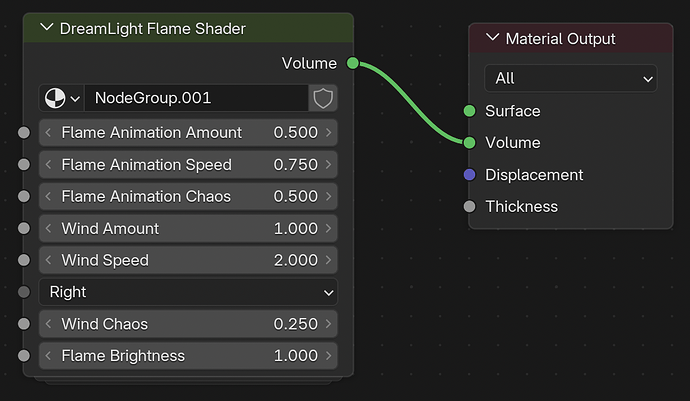Click the Surface label in Material Output

pyautogui.click(x=513, y=111)
